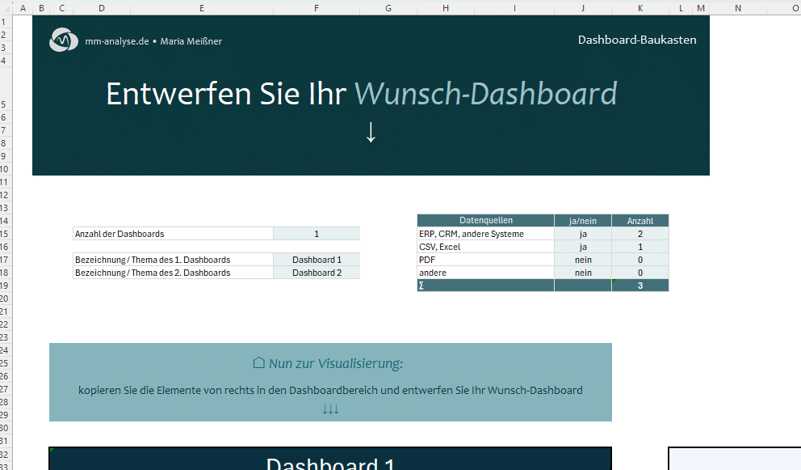
Task: Click the mm-analyse logo icon
Action: 63,40
